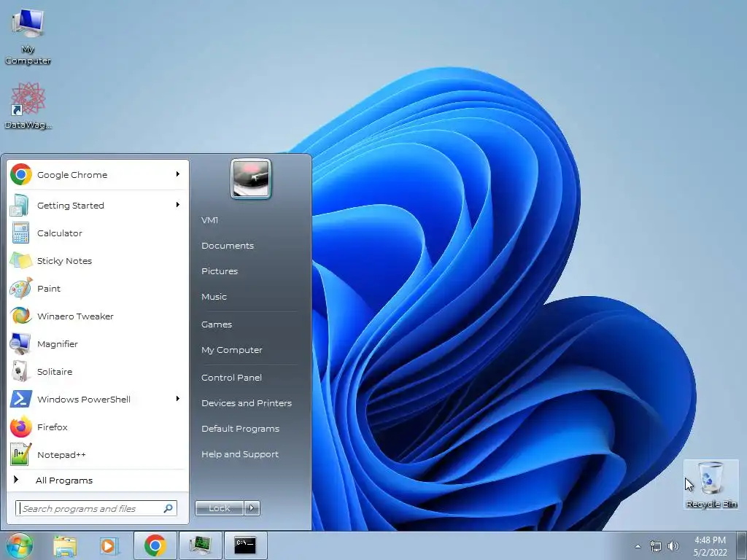Launch Notepad++ from the Start menu

click(98, 455)
